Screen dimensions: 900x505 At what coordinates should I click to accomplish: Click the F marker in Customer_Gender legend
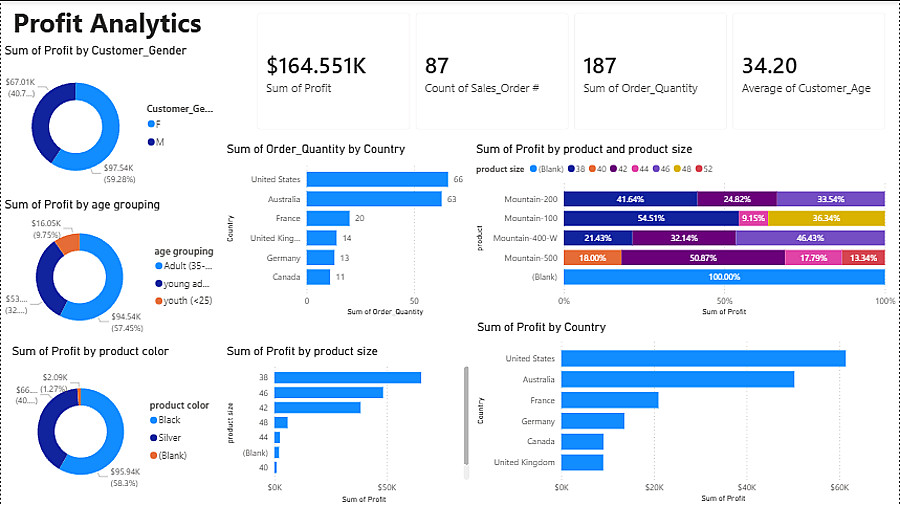[x=151, y=124]
